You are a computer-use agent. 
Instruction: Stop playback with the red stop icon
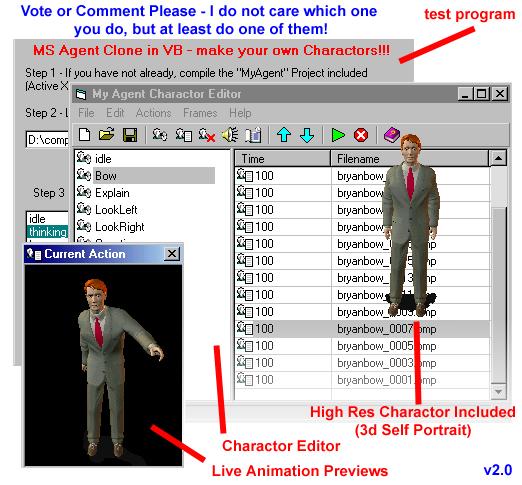coord(361,135)
